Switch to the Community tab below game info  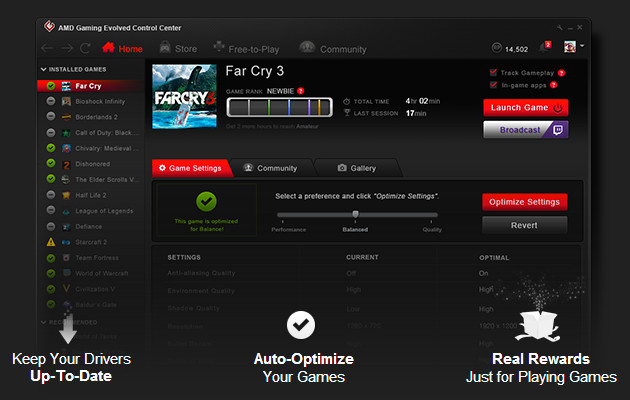(x=272, y=168)
